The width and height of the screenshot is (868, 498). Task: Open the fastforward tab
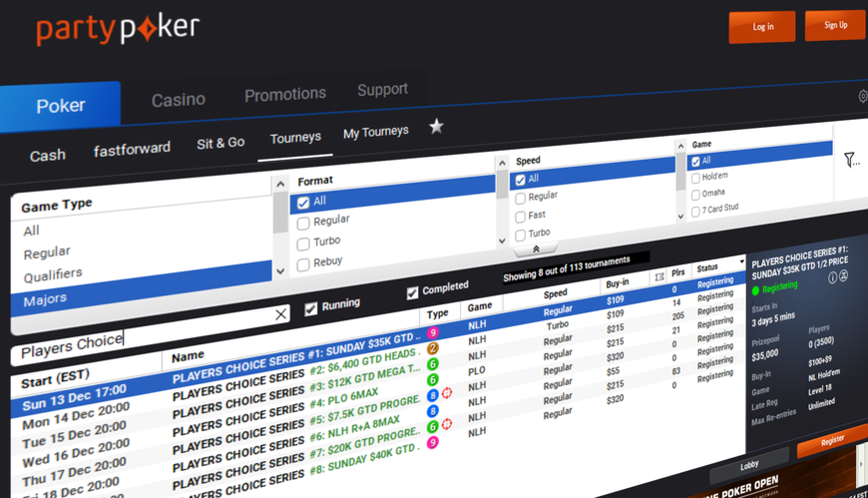tap(132, 149)
